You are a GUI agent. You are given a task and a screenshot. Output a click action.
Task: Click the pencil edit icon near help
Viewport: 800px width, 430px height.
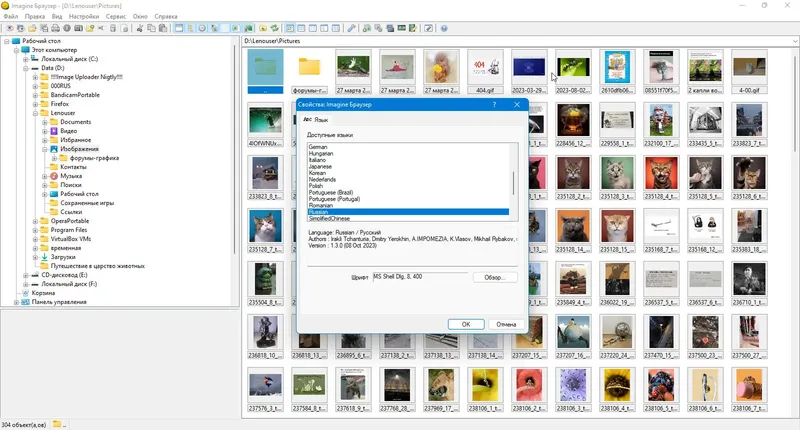(429, 28)
